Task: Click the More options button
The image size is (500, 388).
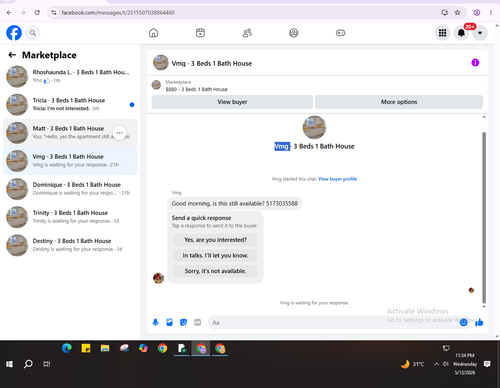Action: 399,102
